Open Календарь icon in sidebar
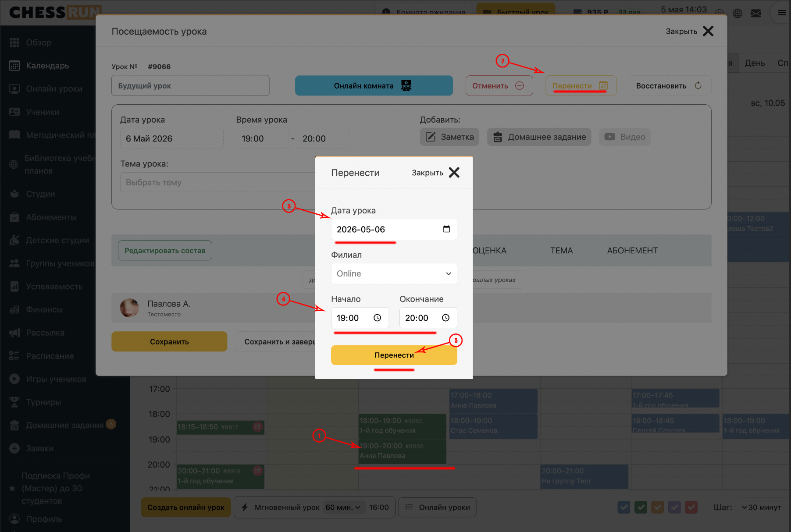The width and height of the screenshot is (791, 532). point(14,66)
